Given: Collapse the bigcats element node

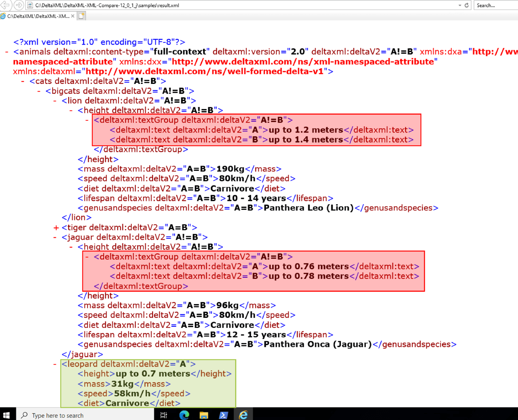Looking at the screenshot, I should pyautogui.click(x=39, y=91).
